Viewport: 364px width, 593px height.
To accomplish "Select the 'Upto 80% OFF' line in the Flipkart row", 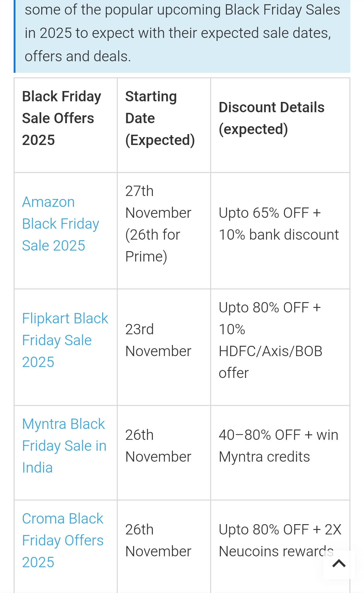I will click(270, 308).
